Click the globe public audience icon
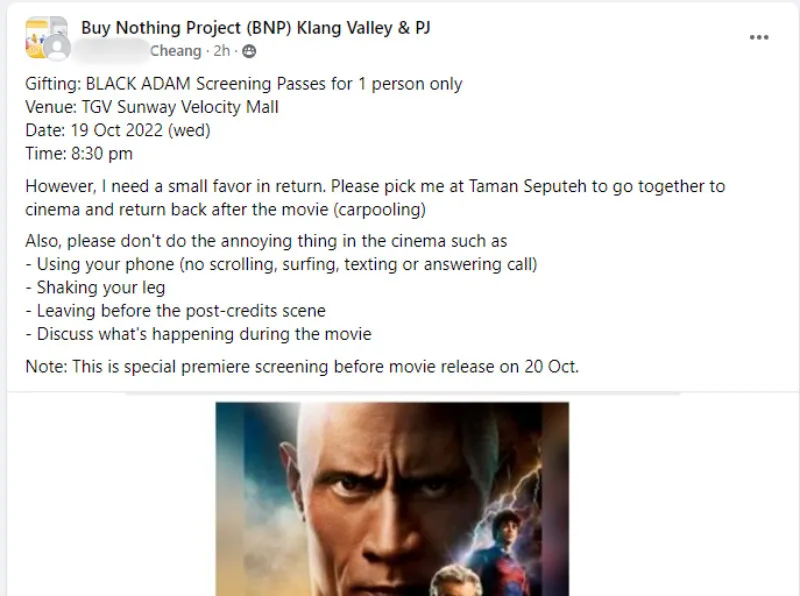Screen dimensions: 800x596 (x=249, y=51)
